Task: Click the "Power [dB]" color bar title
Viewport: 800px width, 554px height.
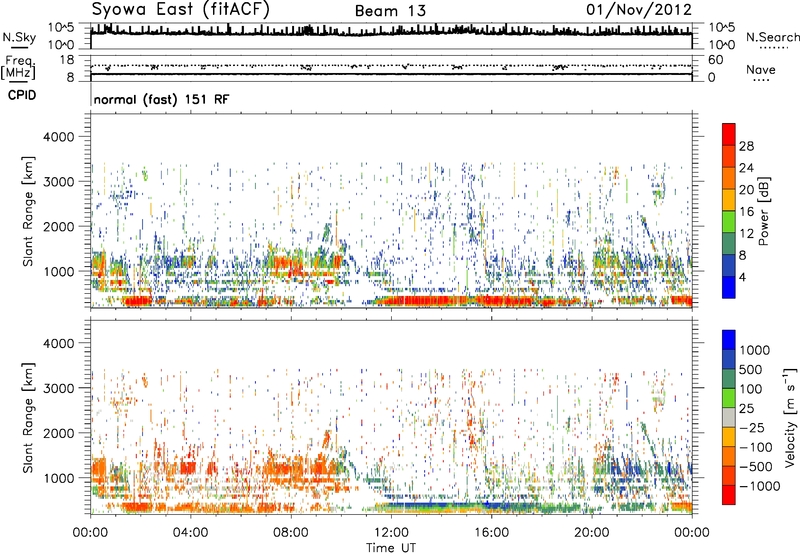Action: (x=764, y=211)
